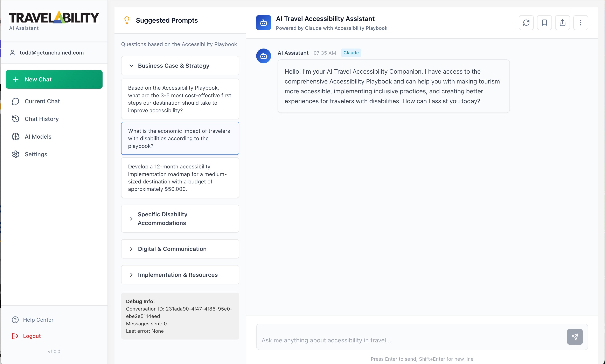This screenshot has height=364, width=605.
Task: Open Chat History
Action: coord(54,119)
